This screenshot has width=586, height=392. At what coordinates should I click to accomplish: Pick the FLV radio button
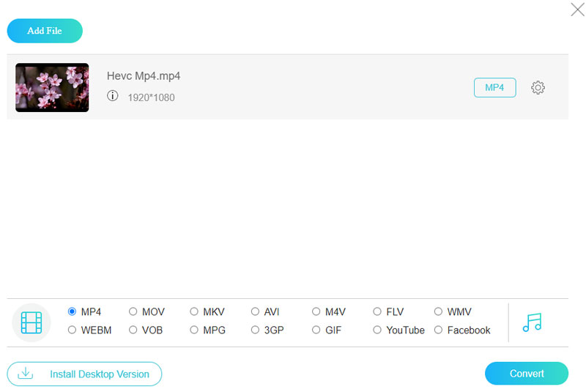click(x=377, y=311)
